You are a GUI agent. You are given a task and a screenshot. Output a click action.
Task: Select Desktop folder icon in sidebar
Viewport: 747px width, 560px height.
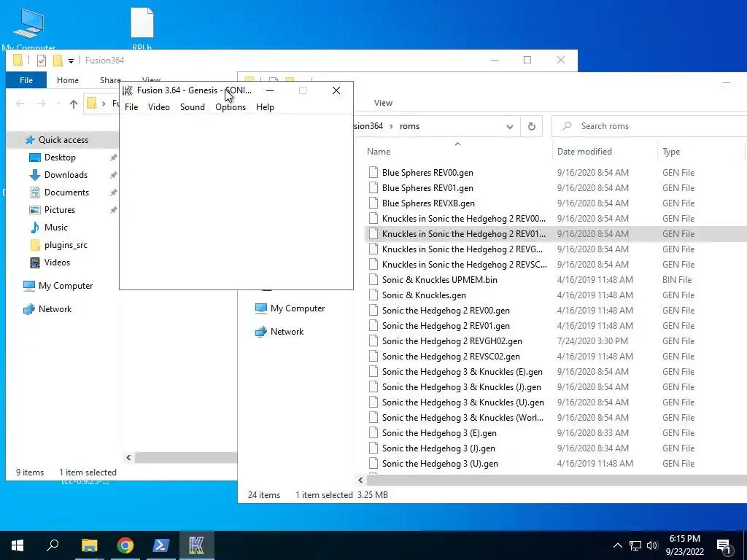(35, 157)
